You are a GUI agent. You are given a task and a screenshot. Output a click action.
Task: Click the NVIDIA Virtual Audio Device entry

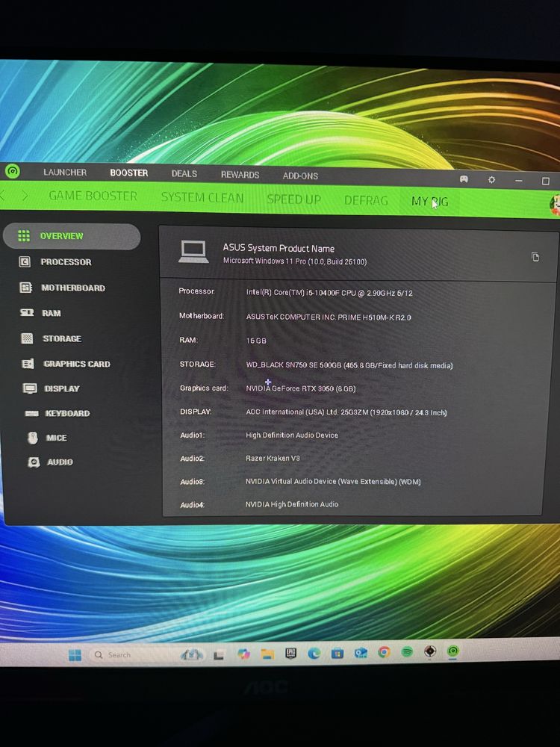333,481
